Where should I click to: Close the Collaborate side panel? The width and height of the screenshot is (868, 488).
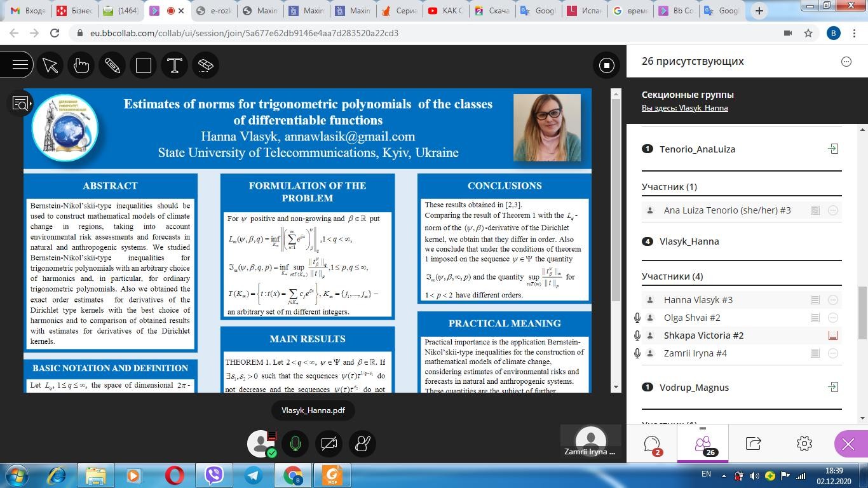[x=848, y=444]
